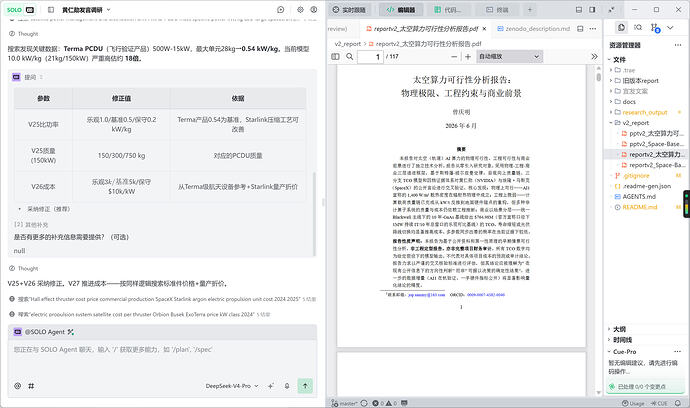Click the sparkle optimize prompt icon
Image resolution: width=690 pixels, height=408 pixels.
point(271,386)
